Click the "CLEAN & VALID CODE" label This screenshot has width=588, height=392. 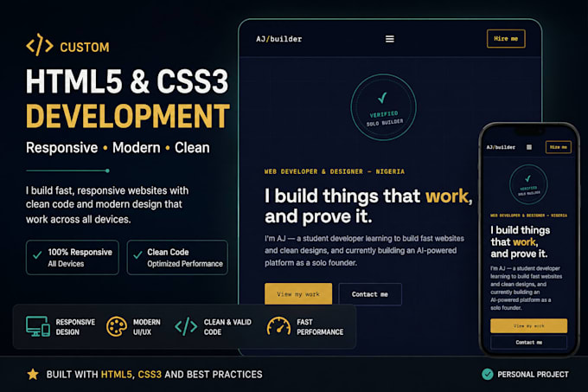tap(227, 327)
